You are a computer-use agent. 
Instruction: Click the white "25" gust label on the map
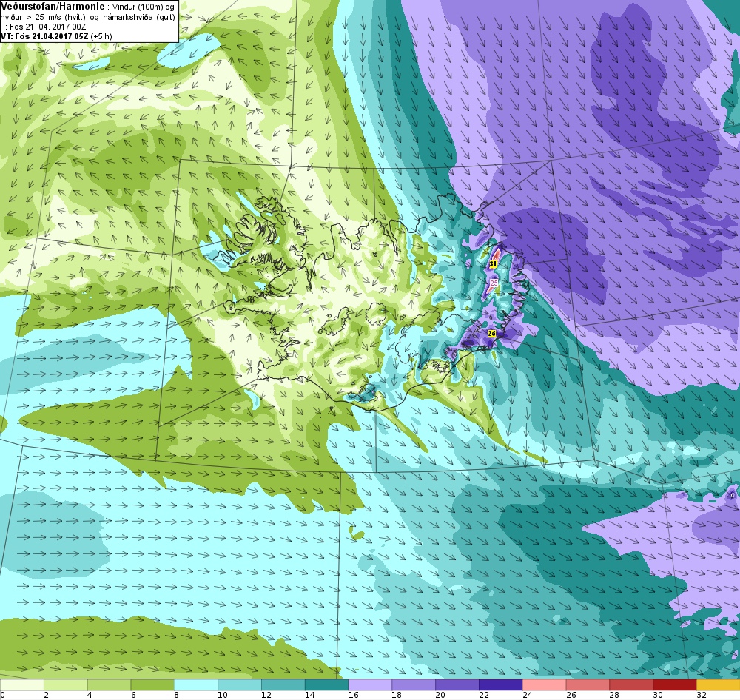[x=494, y=283]
